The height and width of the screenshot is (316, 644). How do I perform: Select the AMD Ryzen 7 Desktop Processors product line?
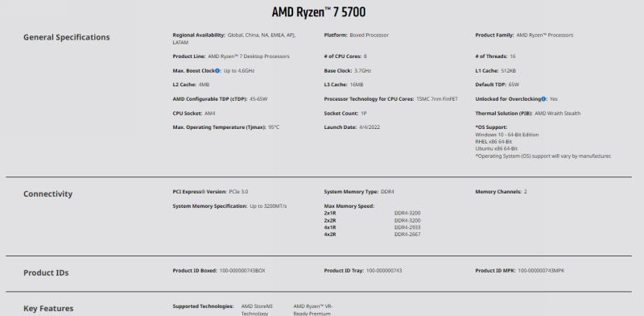pos(249,56)
